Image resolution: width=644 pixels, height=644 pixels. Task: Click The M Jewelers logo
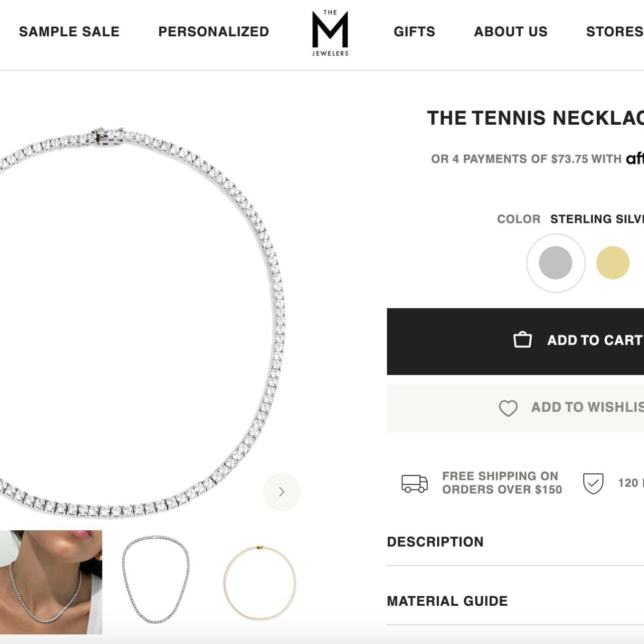pos(330,32)
